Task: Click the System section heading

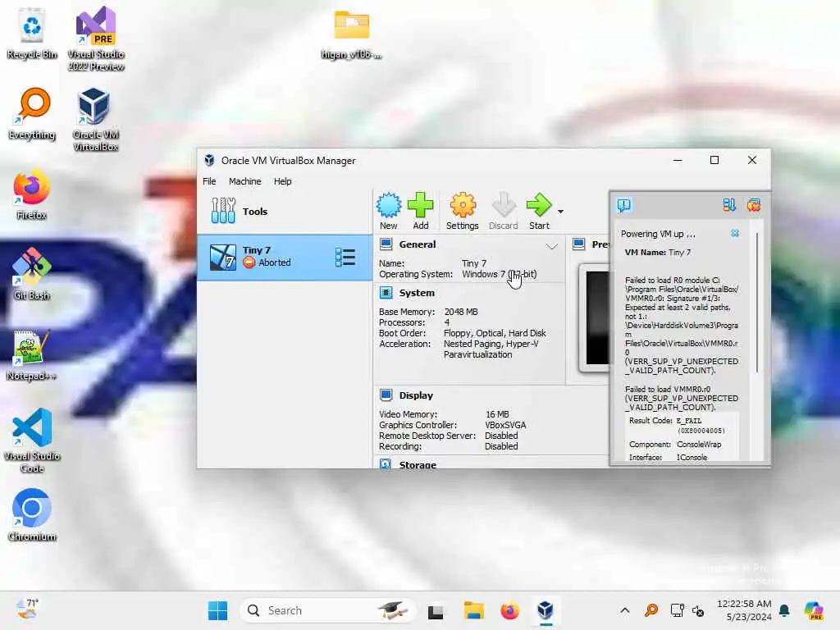Action: pos(417,293)
